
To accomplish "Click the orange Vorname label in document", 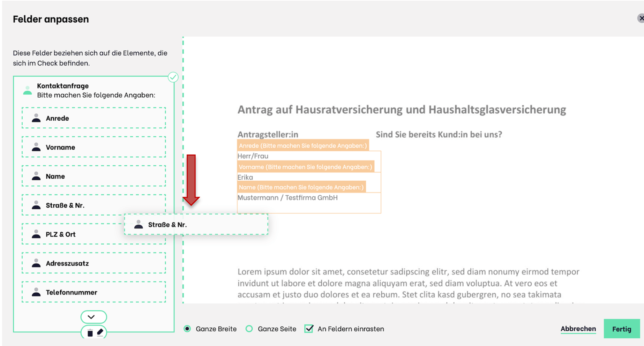I will pos(305,167).
